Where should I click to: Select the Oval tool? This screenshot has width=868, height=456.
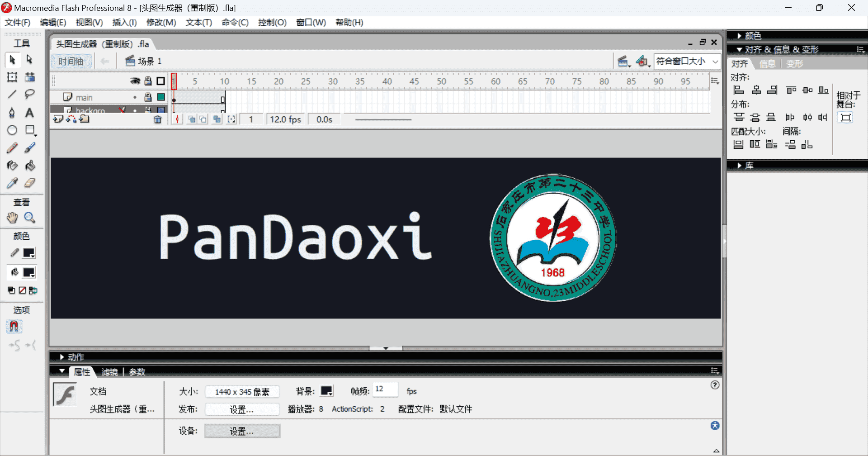(x=12, y=130)
